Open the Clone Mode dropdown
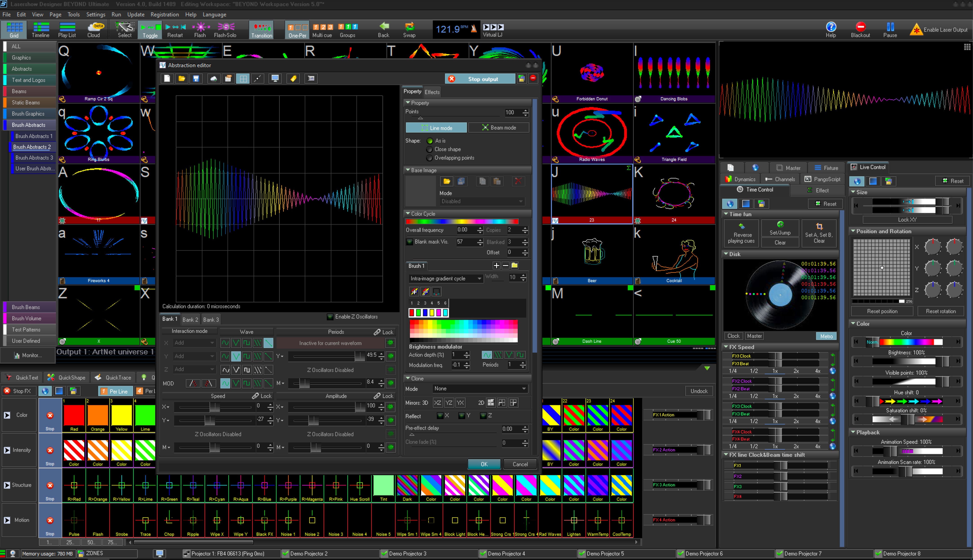The height and width of the screenshot is (560, 973). [x=480, y=389]
